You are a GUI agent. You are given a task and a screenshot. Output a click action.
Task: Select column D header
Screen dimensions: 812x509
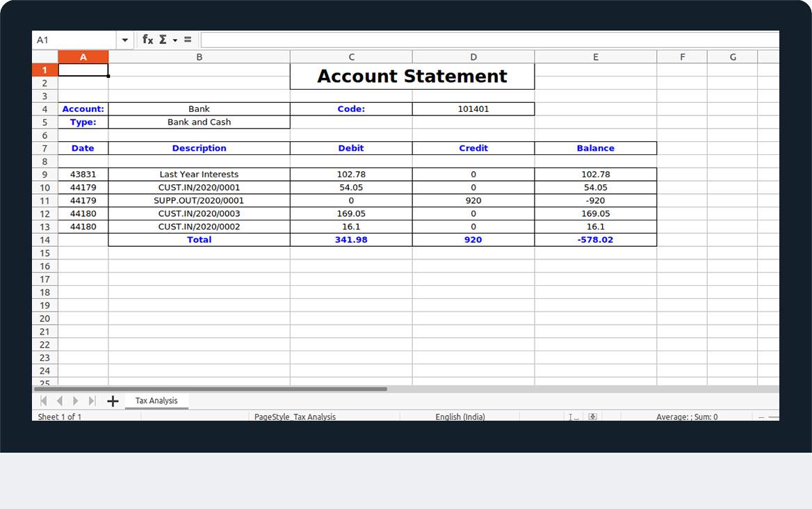tap(473, 57)
